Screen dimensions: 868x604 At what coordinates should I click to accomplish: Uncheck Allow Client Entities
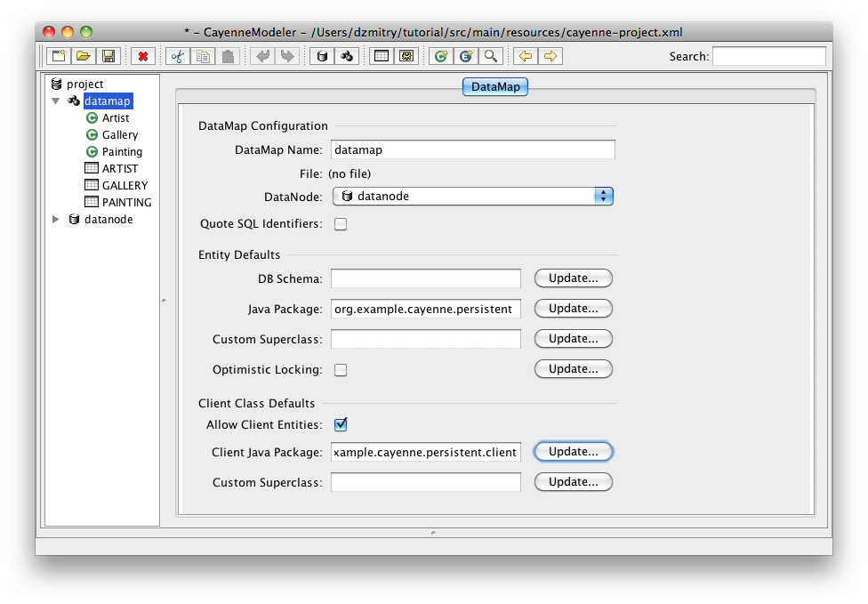(x=340, y=424)
